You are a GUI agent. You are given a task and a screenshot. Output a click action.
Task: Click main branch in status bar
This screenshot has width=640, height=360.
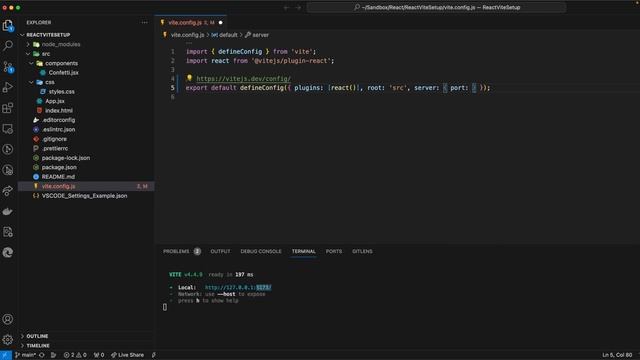click(25, 355)
